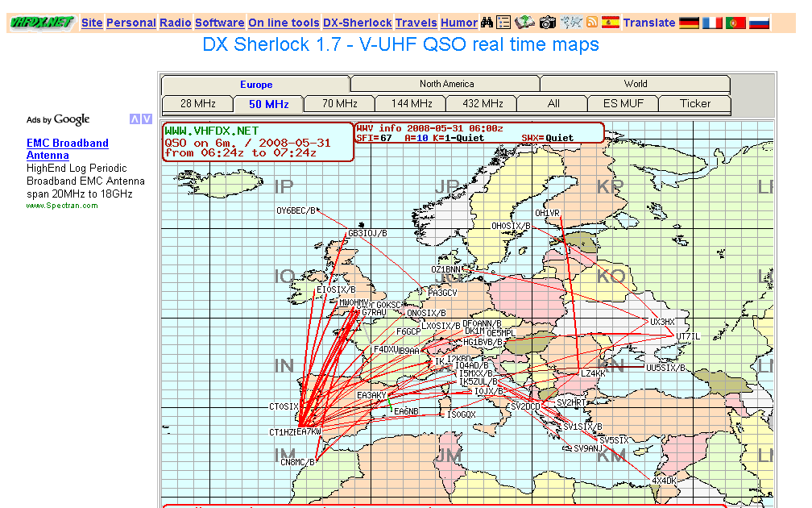This screenshot has height=508, width=812.
Task: Translate page using the German flag
Action: [689, 23]
